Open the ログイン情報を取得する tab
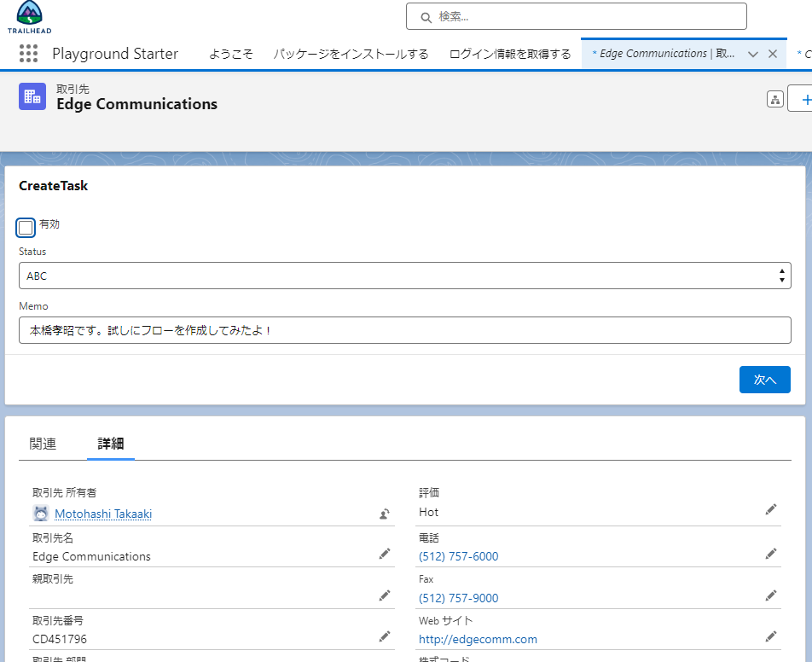 pyautogui.click(x=510, y=54)
